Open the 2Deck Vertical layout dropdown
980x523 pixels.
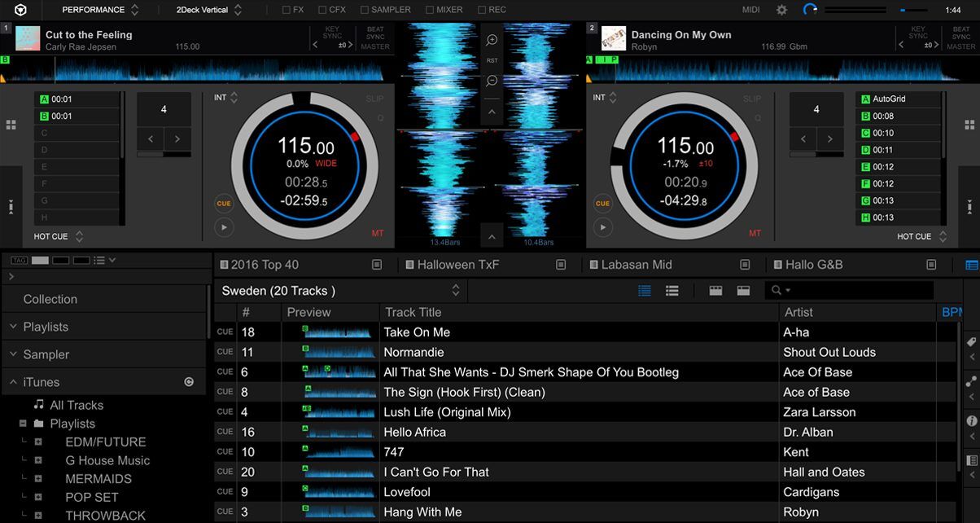pyautogui.click(x=209, y=10)
